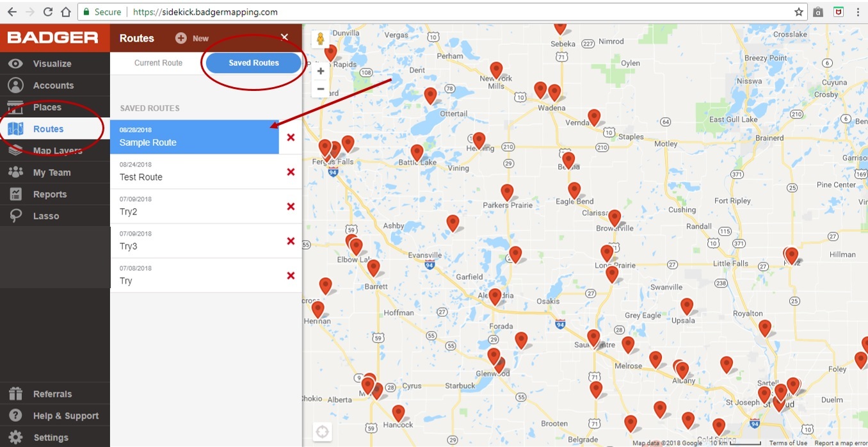868x447 pixels.
Task: Delete Test Route with its red X
Action: click(x=291, y=172)
